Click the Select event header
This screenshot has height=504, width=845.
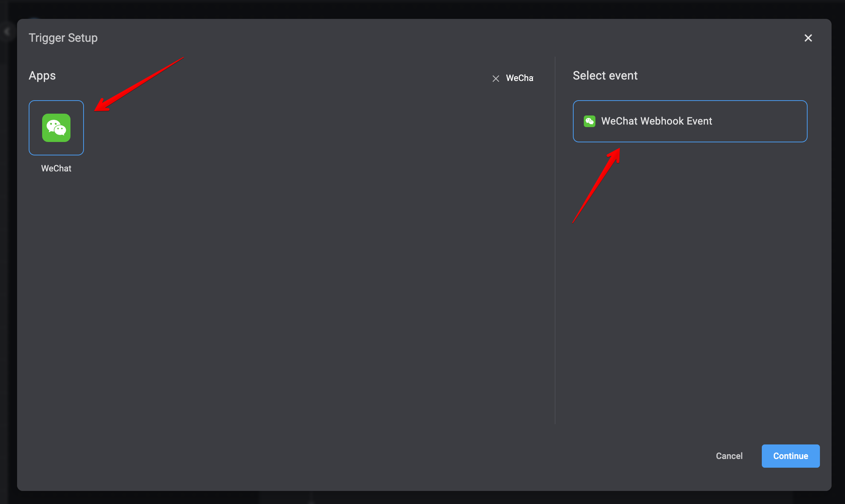[x=605, y=76]
